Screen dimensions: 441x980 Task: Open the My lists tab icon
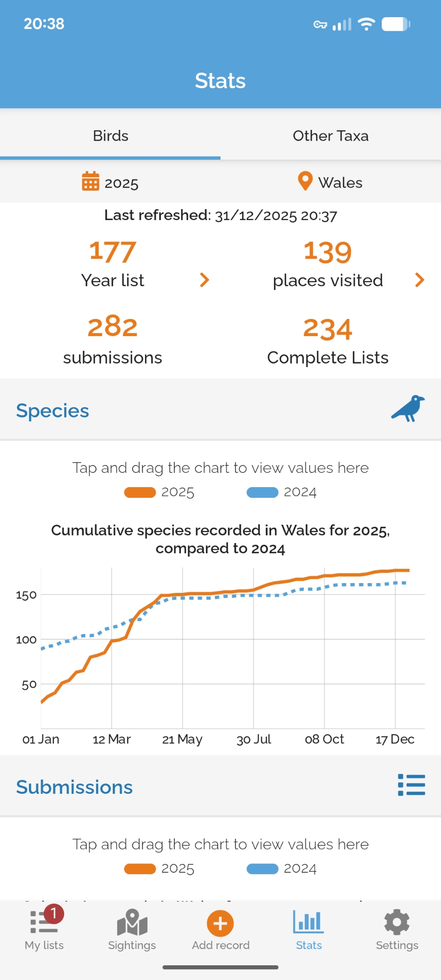tap(44, 923)
